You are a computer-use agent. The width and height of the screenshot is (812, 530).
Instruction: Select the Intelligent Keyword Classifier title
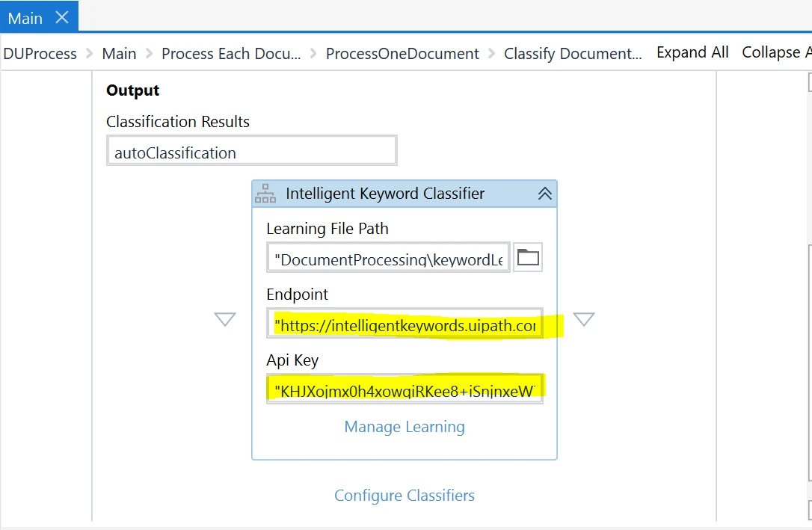[385, 193]
